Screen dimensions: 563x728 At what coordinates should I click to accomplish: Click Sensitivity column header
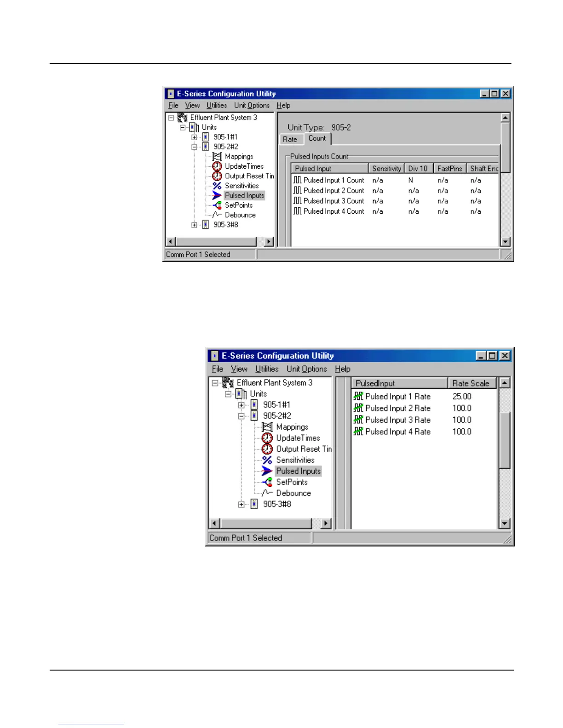pos(386,169)
